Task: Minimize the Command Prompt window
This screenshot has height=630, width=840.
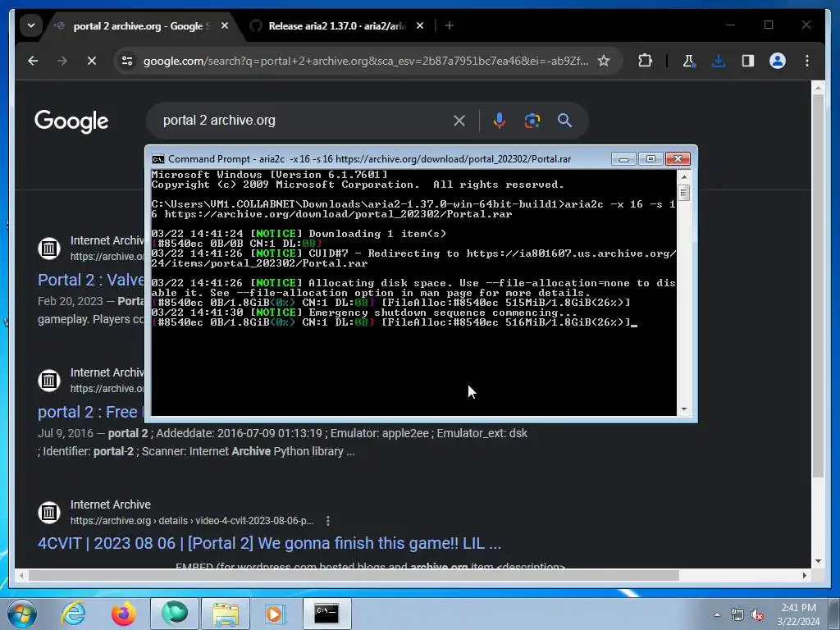Action: point(623,159)
